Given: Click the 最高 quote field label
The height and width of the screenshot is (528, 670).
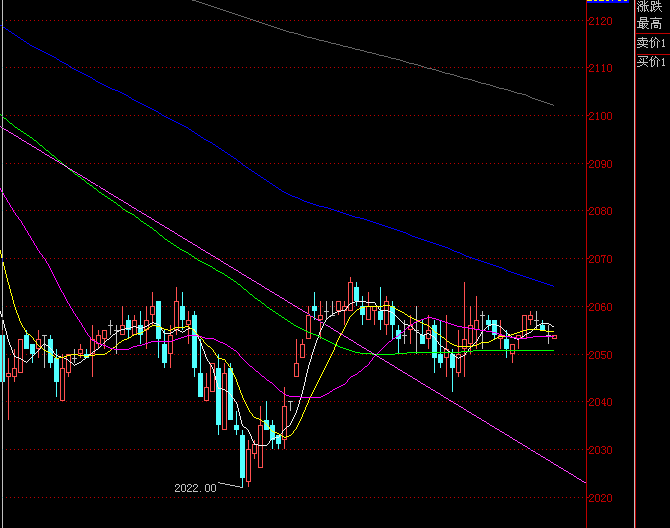Looking at the screenshot, I should tap(649, 23).
